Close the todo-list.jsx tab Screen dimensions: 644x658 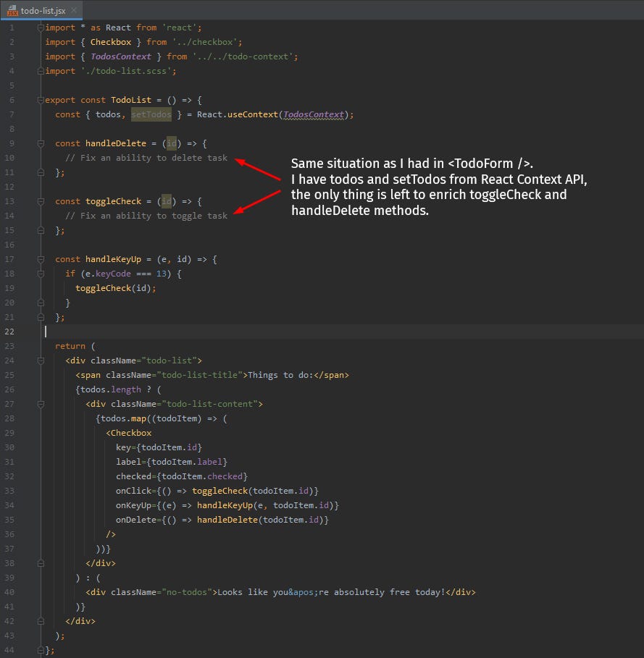point(75,11)
